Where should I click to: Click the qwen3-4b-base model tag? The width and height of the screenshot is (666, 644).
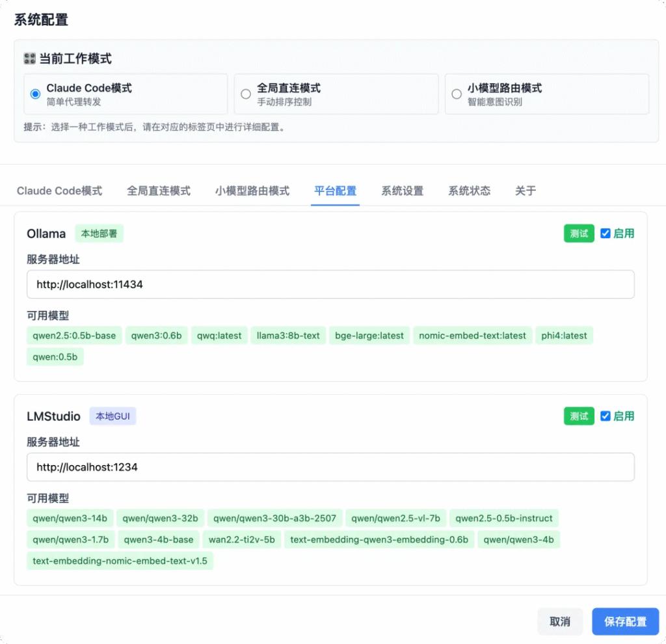tap(159, 539)
